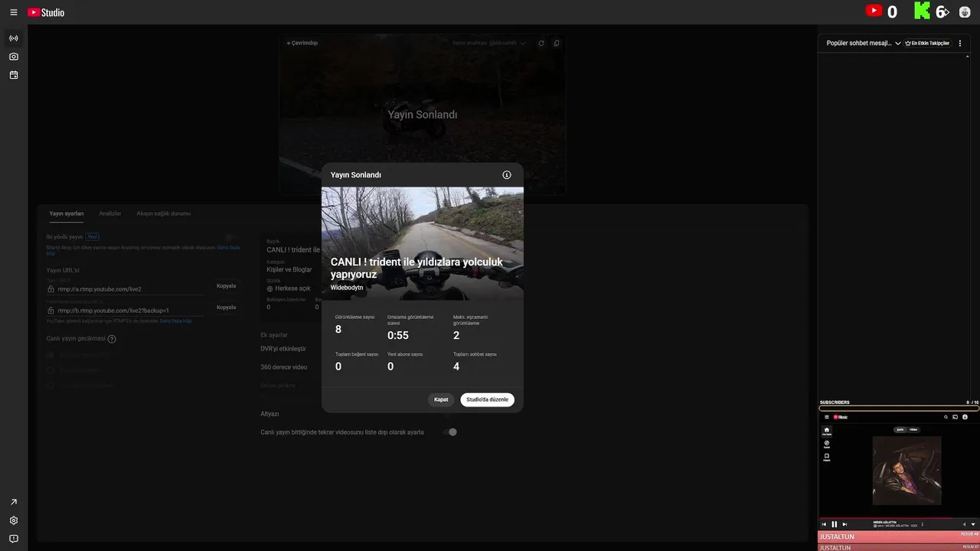
Task: Click En Etkin Takipçiler chip
Action: coord(927,44)
